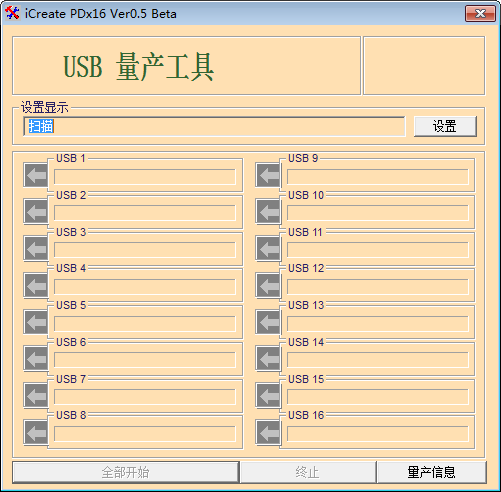
Task: Select the USB 7 status field
Action: [145, 397]
